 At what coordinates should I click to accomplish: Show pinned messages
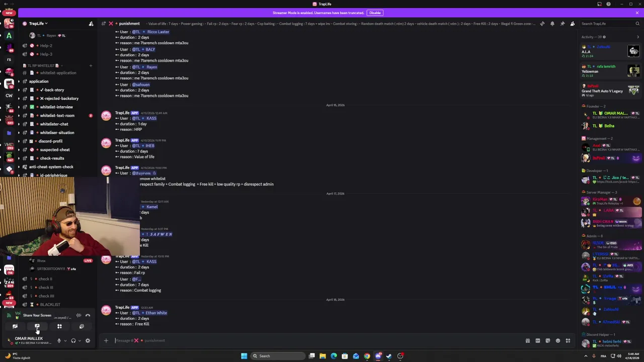tap(562, 24)
